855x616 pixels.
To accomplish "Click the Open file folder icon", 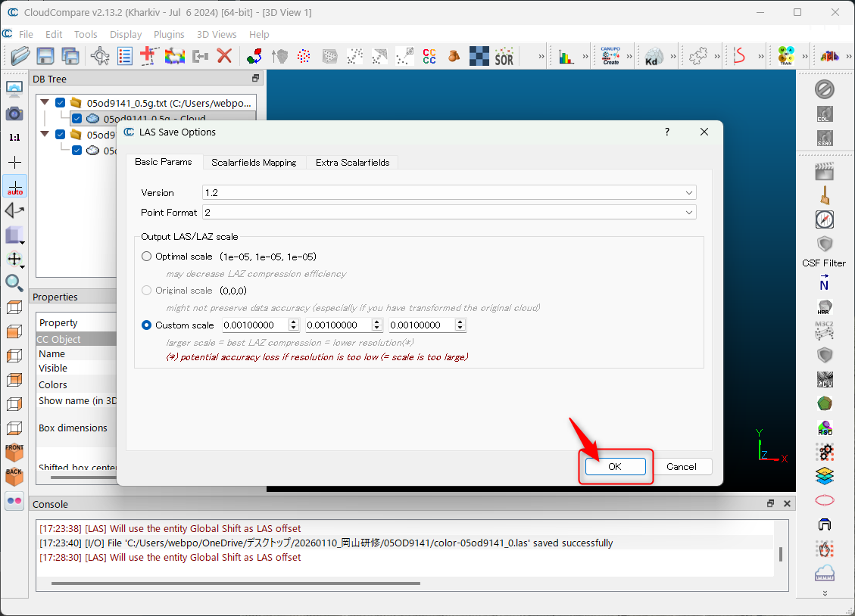I will [20, 55].
